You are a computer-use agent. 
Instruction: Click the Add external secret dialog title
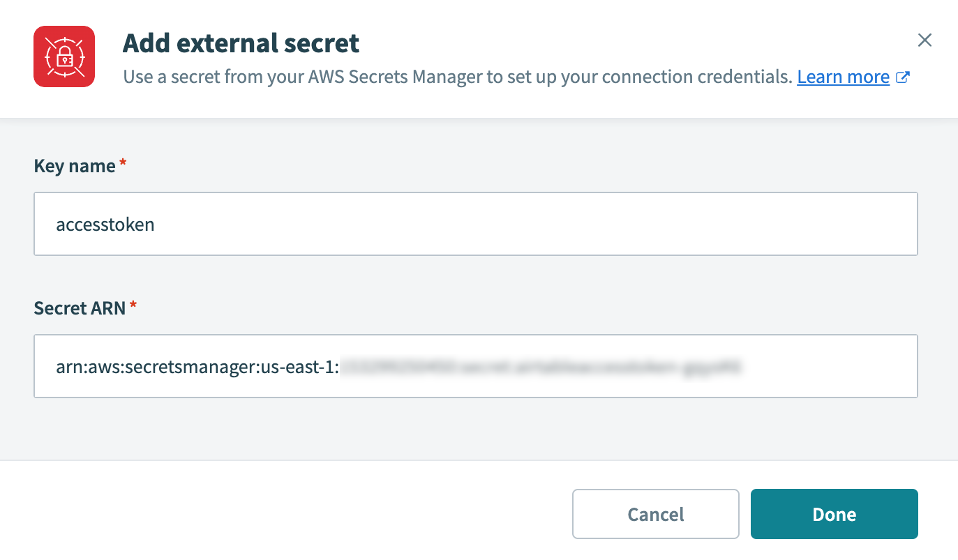click(x=241, y=43)
